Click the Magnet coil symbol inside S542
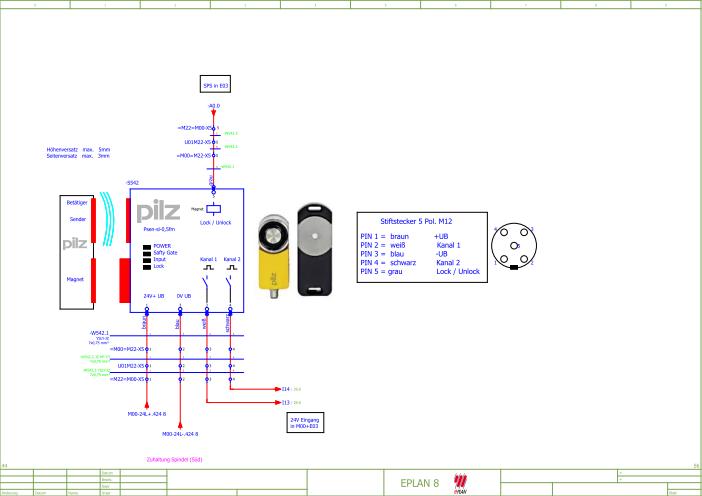 click(211, 209)
